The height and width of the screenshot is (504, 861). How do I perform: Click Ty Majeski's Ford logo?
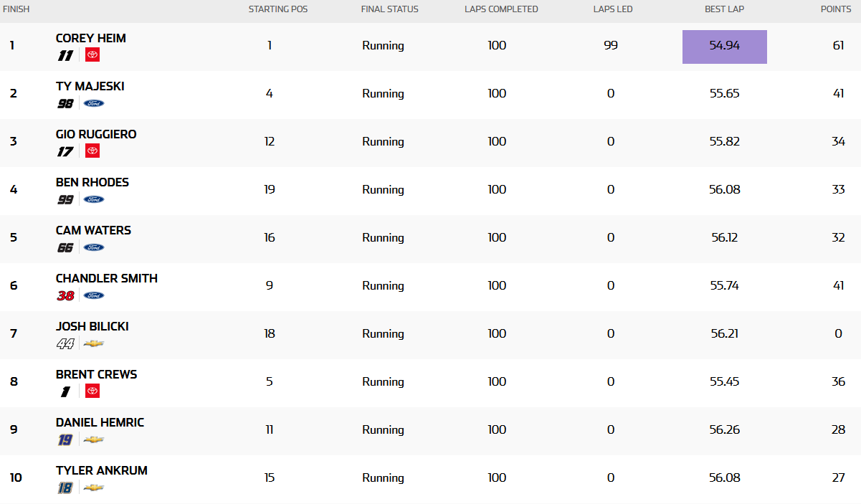(94, 103)
